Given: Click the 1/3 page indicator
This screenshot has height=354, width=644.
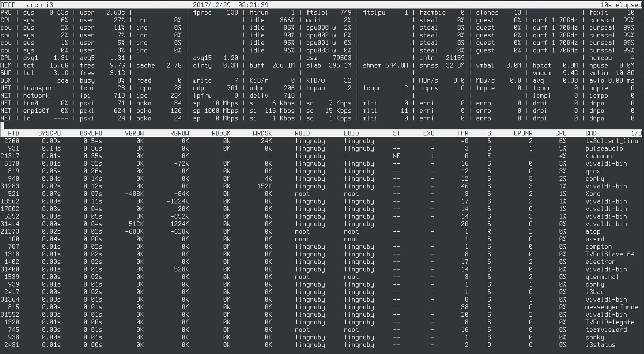Looking at the screenshot, I should click(x=636, y=133).
